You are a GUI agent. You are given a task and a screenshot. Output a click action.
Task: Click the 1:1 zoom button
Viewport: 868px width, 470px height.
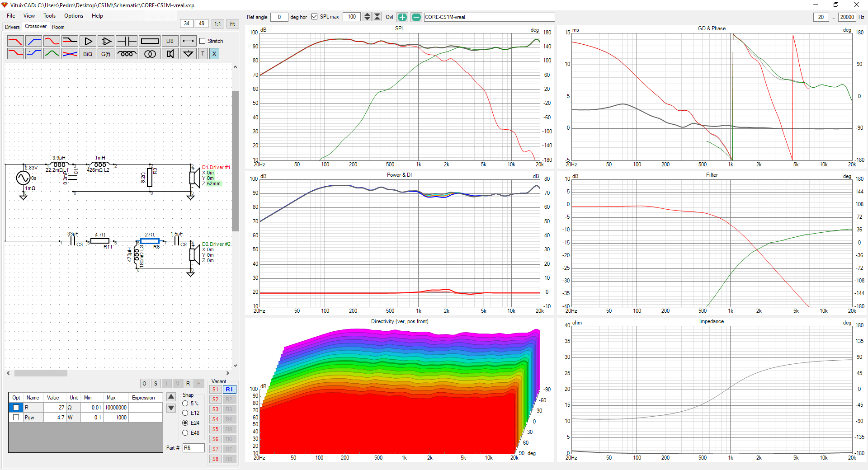click(218, 24)
